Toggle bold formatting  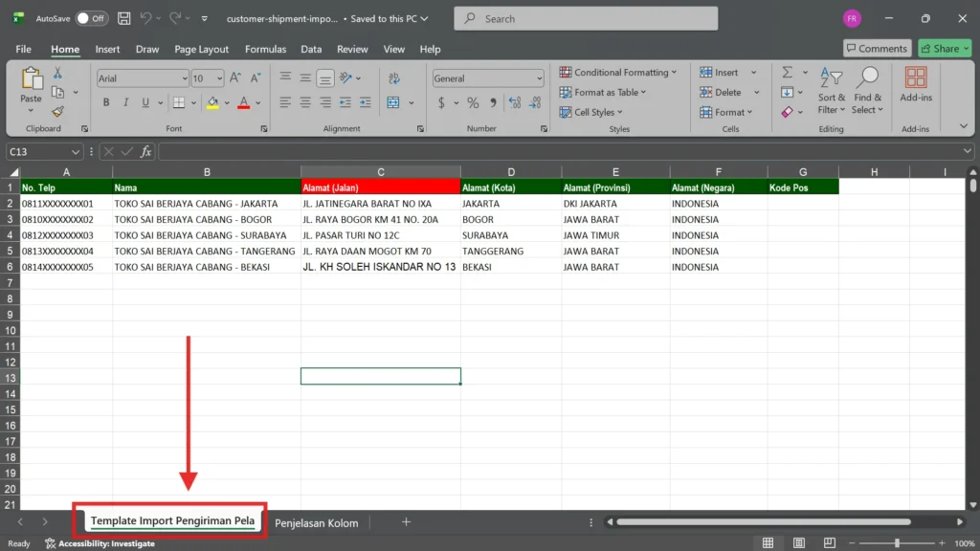tap(106, 102)
